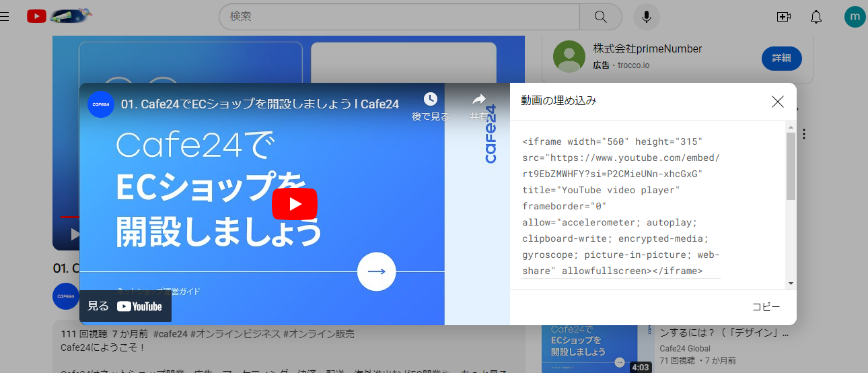Click the embed dialog scrollbar up arrow
Image resolution: width=868 pixels, height=373 pixels.
(x=791, y=127)
